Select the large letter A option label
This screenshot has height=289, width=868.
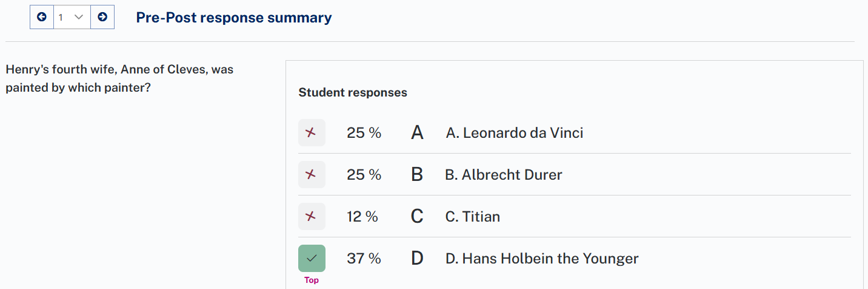[417, 132]
